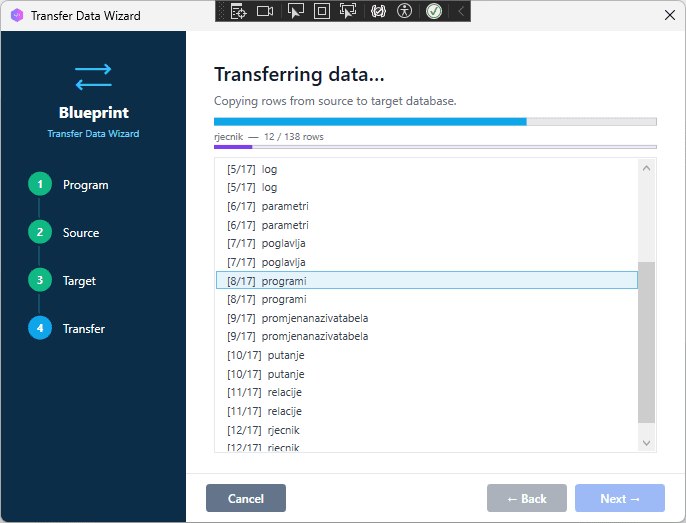Viewport: 686px width, 523px height.
Task: Click the Back button
Action: [526, 498]
